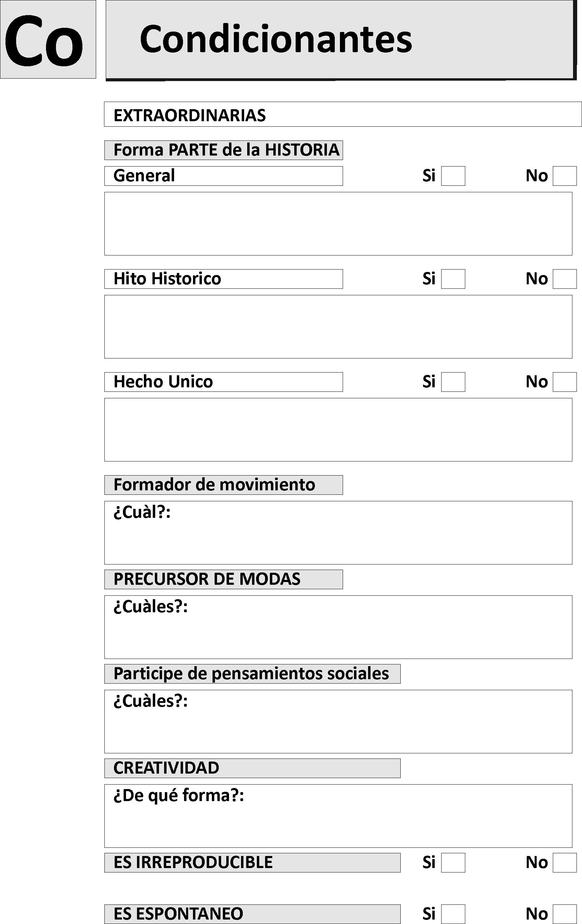The image size is (582, 924).
Task: Click the text area below General
Action: [338, 224]
